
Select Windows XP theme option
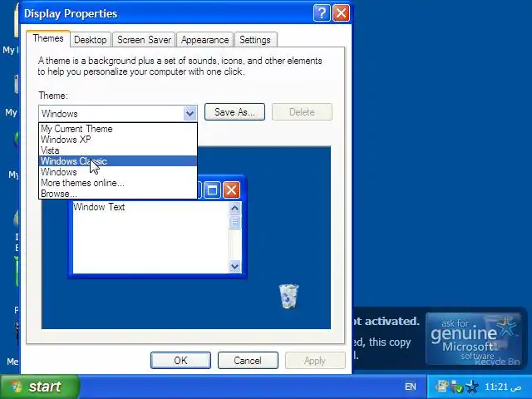click(x=118, y=140)
